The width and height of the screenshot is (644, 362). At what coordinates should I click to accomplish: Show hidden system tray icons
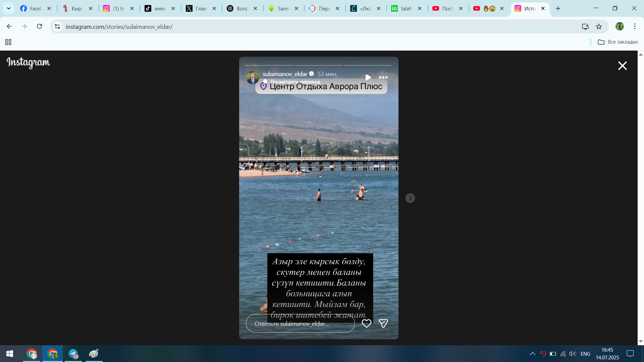pyautogui.click(x=532, y=354)
